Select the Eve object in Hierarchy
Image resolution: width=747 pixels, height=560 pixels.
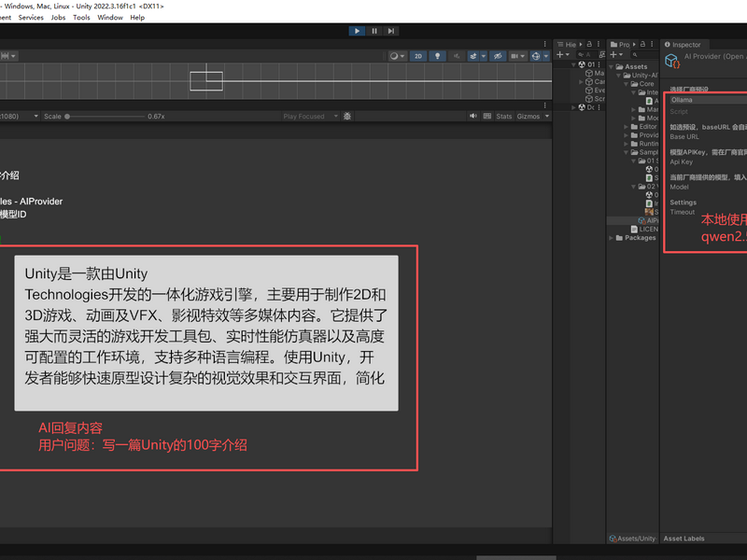(x=595, y=91)
